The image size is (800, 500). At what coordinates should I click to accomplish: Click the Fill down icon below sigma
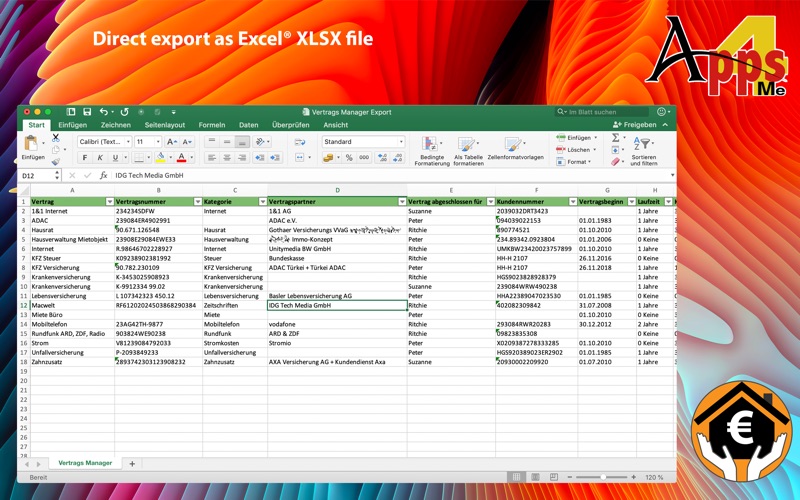615,150
